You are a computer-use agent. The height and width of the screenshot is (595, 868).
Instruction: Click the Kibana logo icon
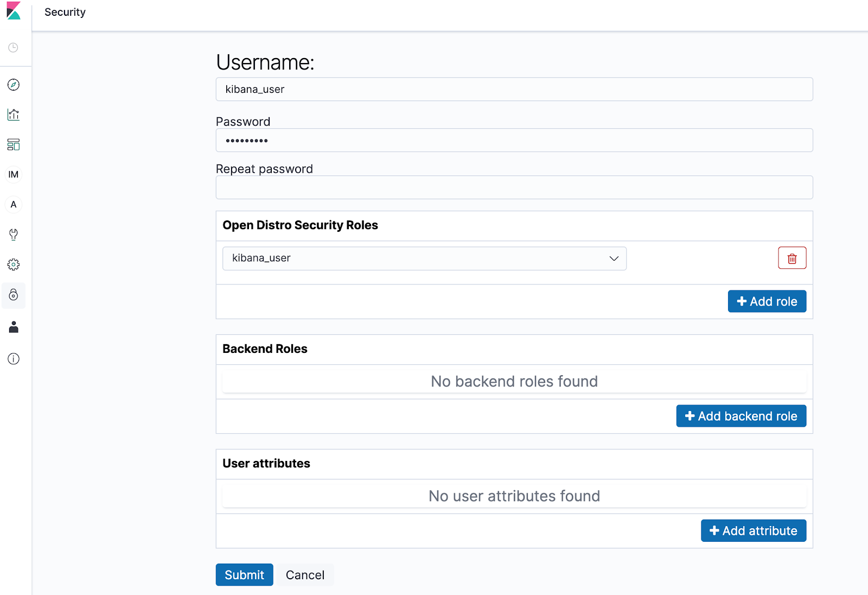(14, 11)
